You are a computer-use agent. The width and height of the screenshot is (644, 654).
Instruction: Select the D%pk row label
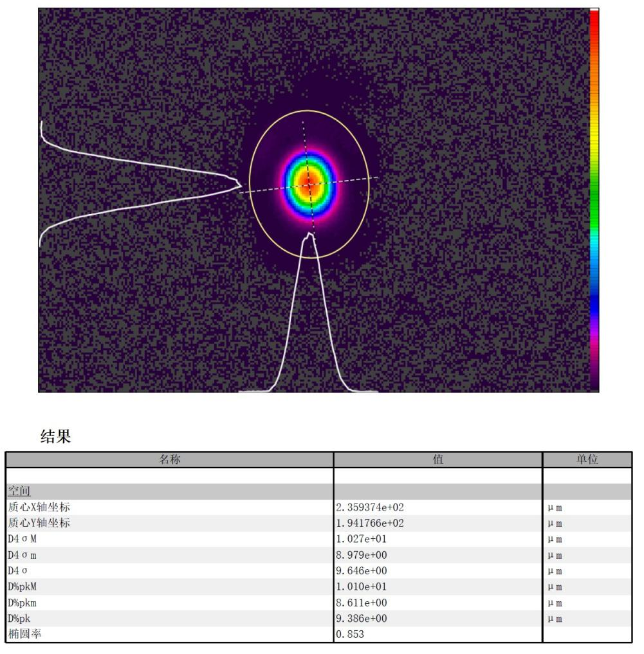pyautogui.click(x=19, y=618)
